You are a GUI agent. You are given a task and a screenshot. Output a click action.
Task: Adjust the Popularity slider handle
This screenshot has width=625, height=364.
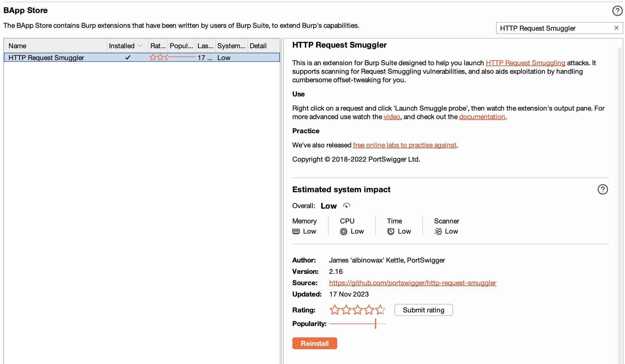376,323
